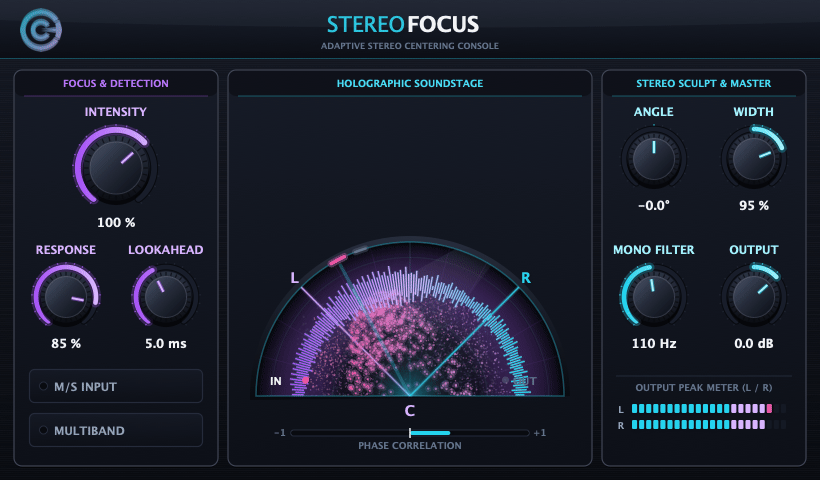The height and width of the screenshot is (480, 820).
Task: Click the Angle knob
Action: coord(654,158)
